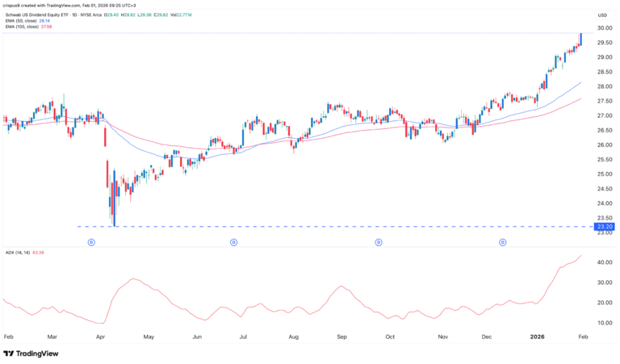Click the 10.00 ADX axis label
The image size is (620, 364).
point(605,323)
